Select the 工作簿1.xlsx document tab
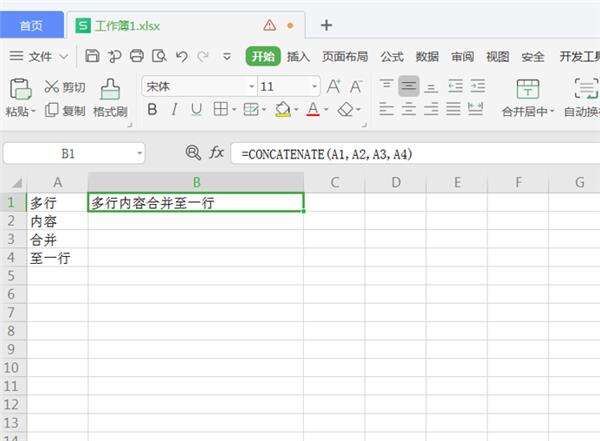The width and height of the screenshot is (600, 441). (186, 25)
